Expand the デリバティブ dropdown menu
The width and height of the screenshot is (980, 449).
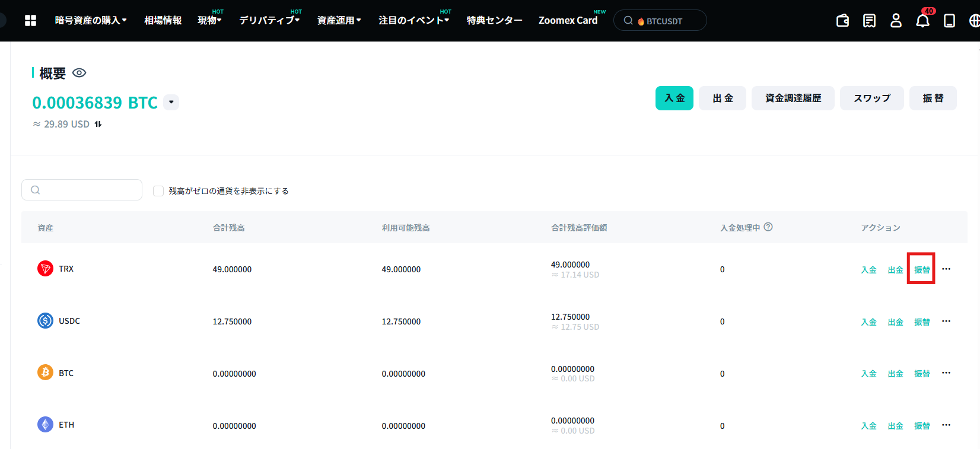click(269, 20)
